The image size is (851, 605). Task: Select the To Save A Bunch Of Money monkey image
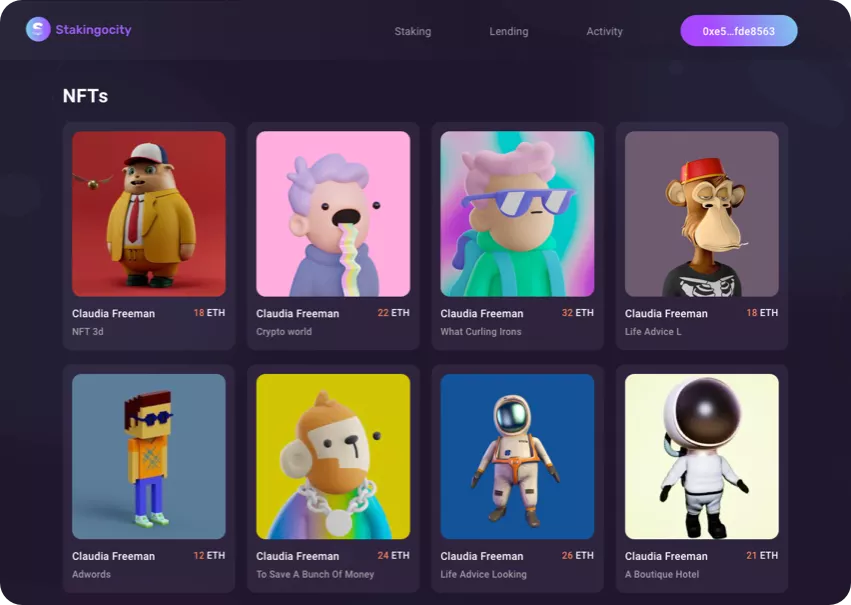pyautogui.click(x=333, y=456)
